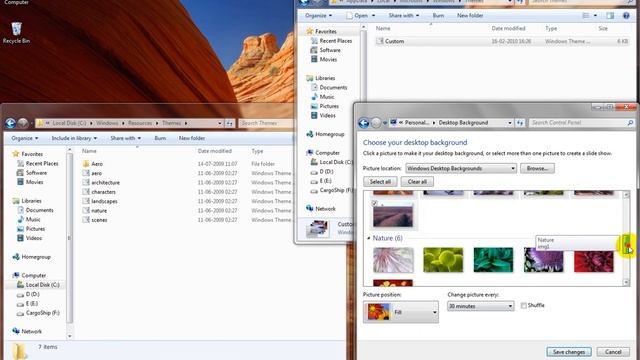Viewport: 640px width, 360px height.
Task: Open the Help icon in the top explorer window
Action: click(x=626, y=16)
